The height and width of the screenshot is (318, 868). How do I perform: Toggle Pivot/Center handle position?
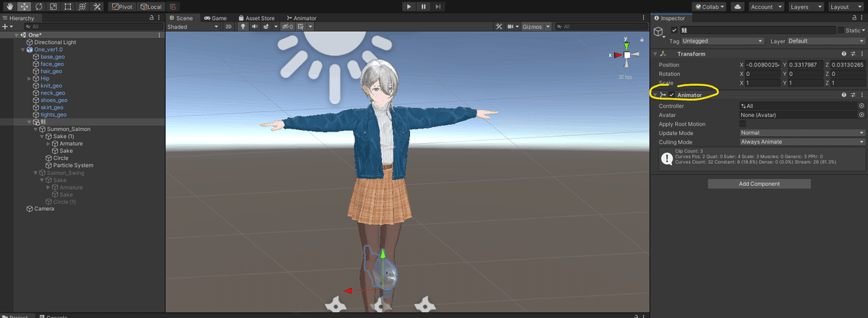tap(122, 6)
